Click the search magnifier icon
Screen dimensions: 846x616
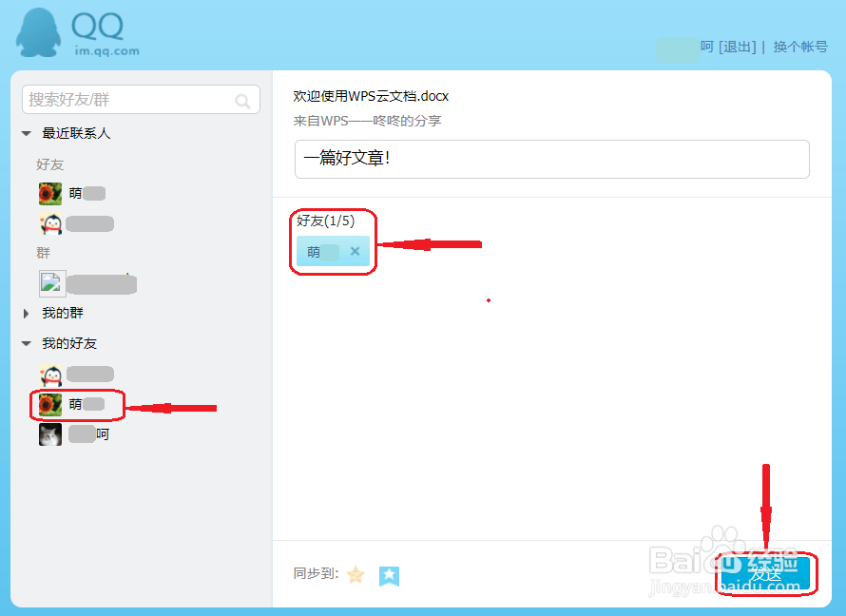click(x=242, y=101)
